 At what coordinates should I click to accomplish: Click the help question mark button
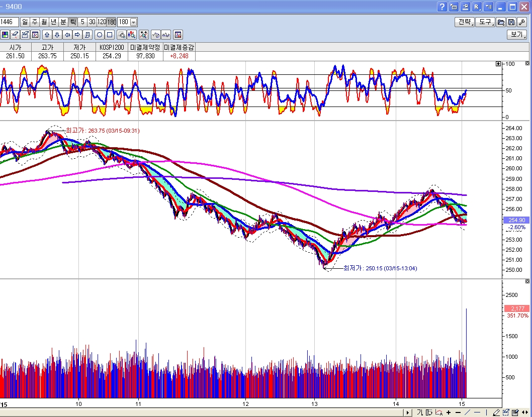pyautogui.click(x=442, y=7)
